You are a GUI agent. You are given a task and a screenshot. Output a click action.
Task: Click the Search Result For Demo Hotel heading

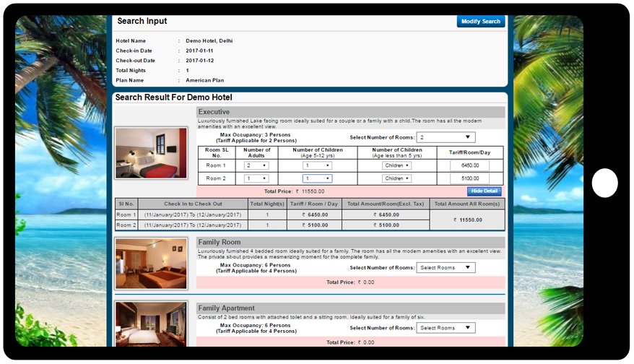point(173,97)
